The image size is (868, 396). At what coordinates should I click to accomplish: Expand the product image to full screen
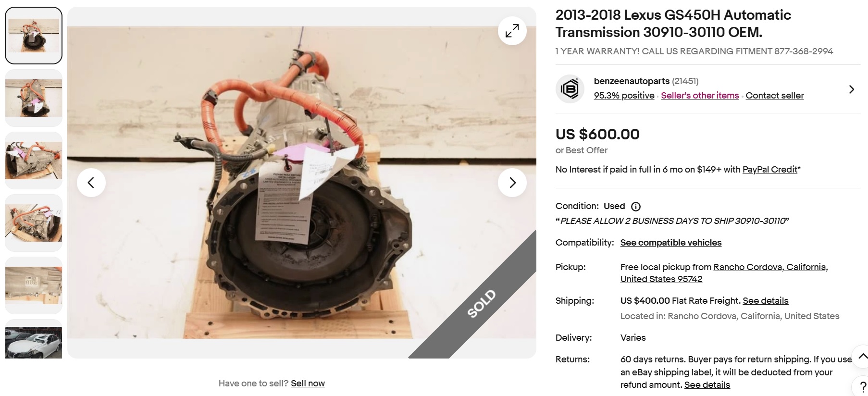(512, 31)
